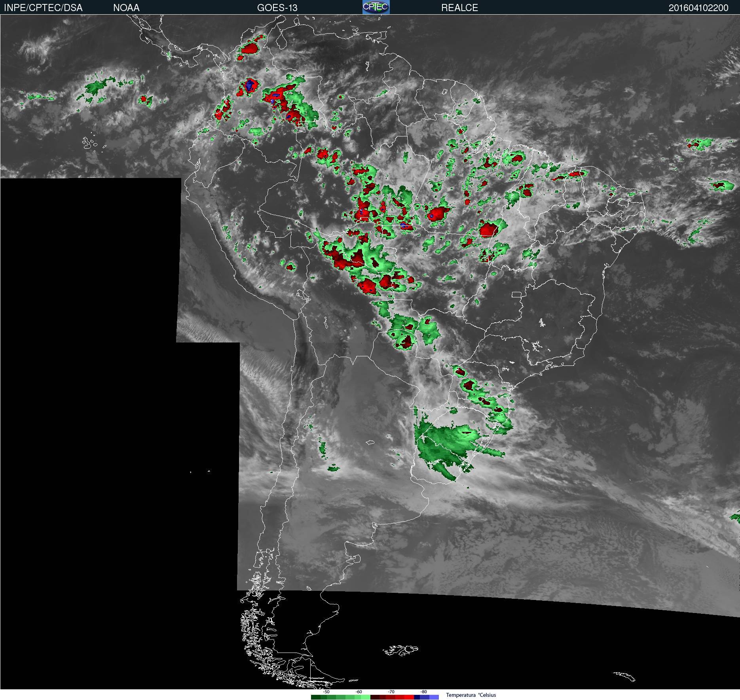Select the INPE/CPTEC/DSA header label
This screenshot has height=700, width=740.
pyautogui.click(x=43, y=8)
